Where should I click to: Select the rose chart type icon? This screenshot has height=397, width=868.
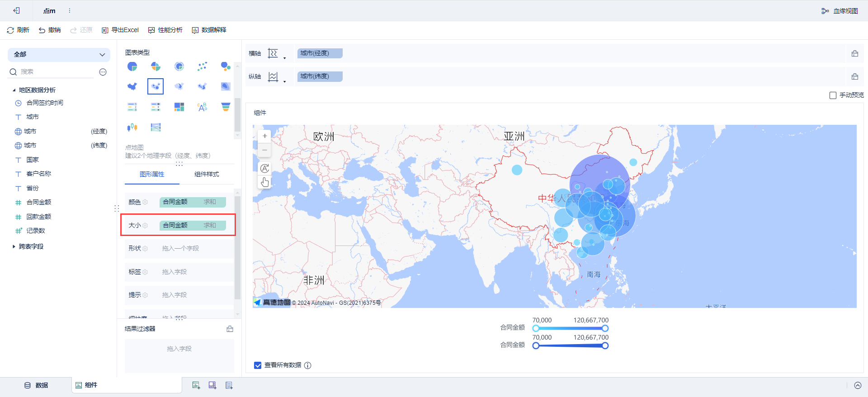pos(156,66)
